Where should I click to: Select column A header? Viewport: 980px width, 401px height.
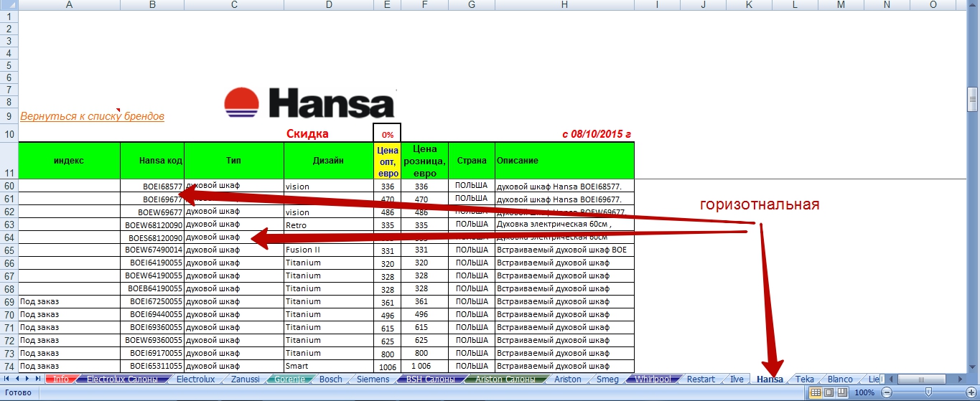click(69, 5)
